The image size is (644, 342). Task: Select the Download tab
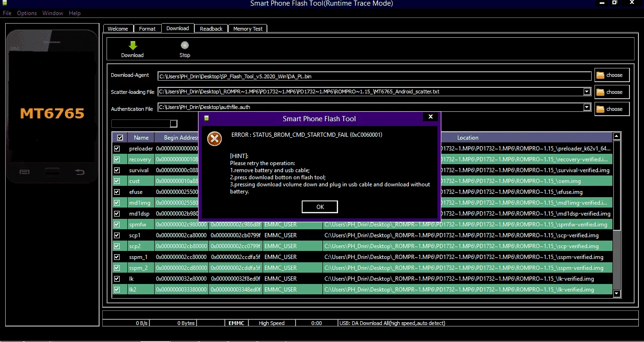point(178,28)
